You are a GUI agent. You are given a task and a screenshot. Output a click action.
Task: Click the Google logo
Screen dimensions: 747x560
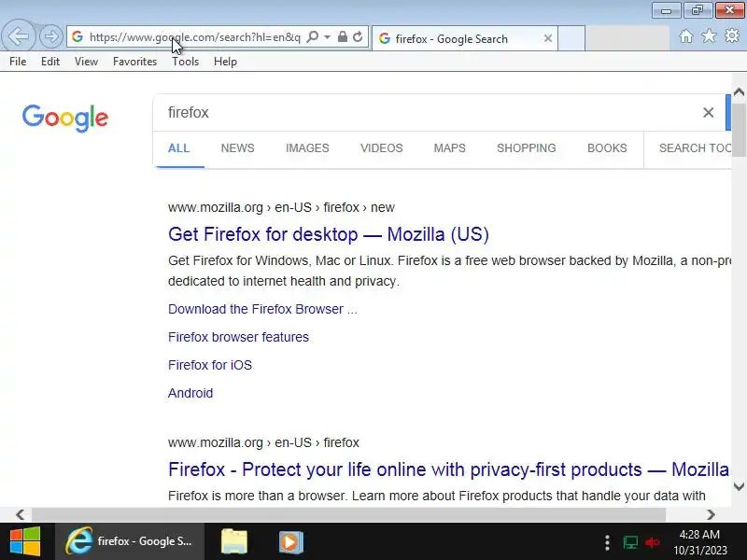(x=65, y=118)
